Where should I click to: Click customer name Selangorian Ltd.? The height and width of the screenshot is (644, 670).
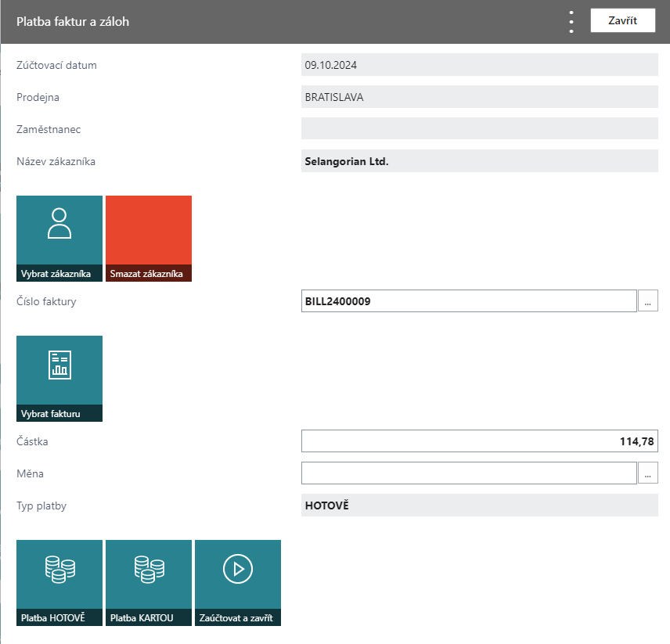point(480,161)
